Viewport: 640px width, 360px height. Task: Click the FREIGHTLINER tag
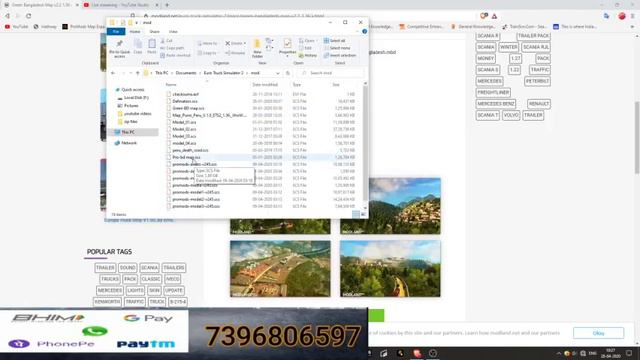(493, 93)
